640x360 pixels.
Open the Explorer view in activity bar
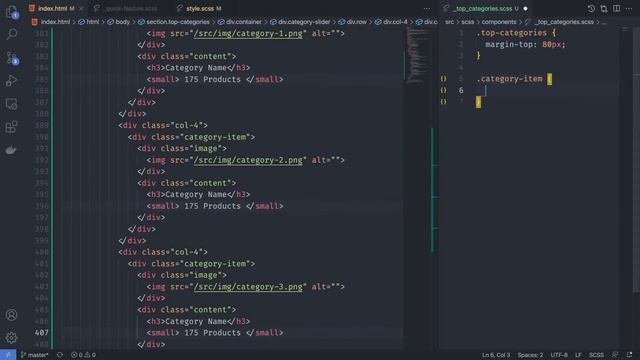11,12
